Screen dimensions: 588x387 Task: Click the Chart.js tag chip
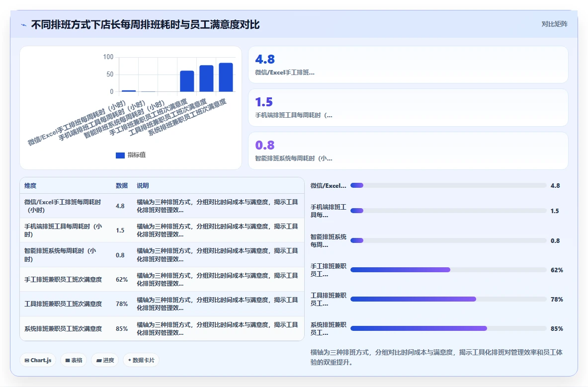click(x=38, y=360)
